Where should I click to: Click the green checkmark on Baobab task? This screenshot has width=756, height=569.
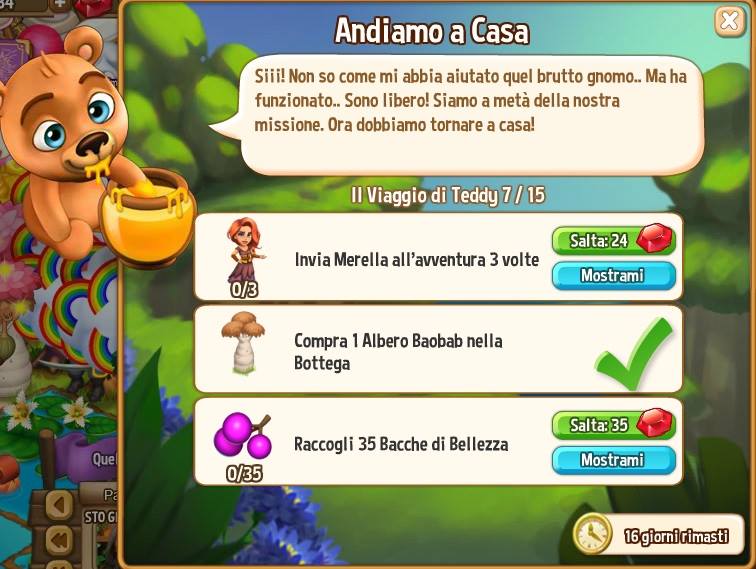[634, 353]
